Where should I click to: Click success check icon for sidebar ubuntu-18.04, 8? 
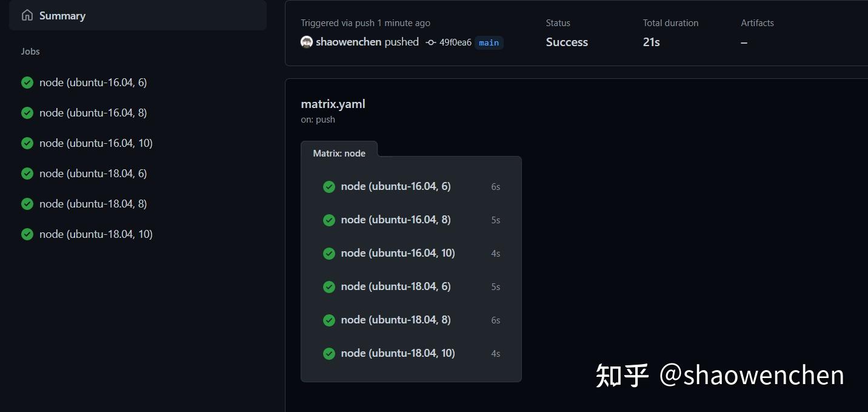(27, 204)
